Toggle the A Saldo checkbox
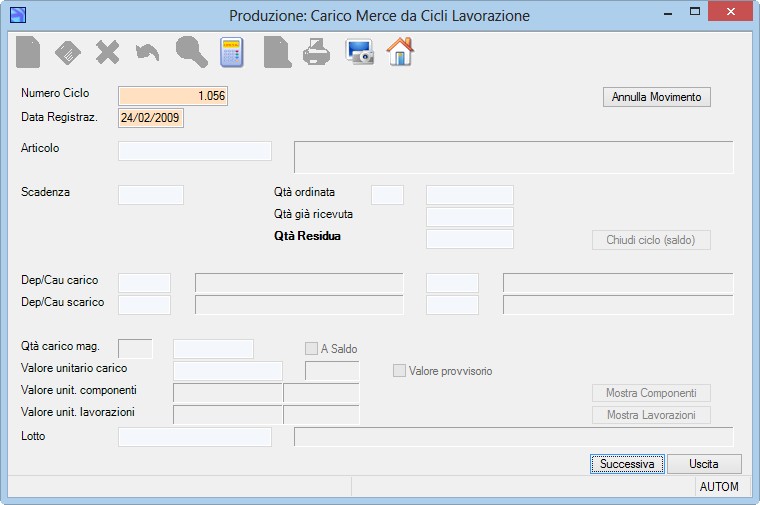Screen dimensions: 760x505 coord(311,348)
